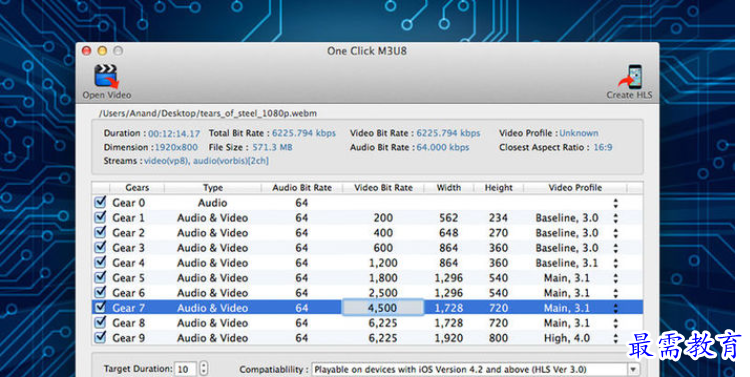Image resolution: width=750 pixels, height=377 pixels.
Task: Click the Video Bit Rate column header
Action: pos(383,188)
